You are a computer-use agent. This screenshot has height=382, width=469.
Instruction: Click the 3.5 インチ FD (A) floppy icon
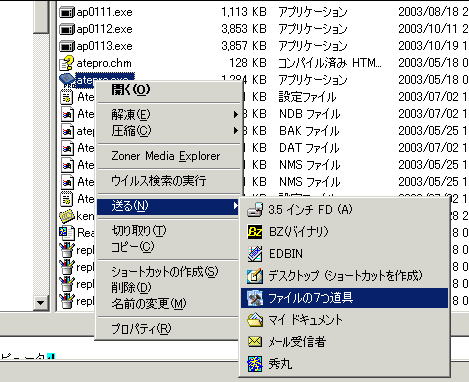click(255, 210)
